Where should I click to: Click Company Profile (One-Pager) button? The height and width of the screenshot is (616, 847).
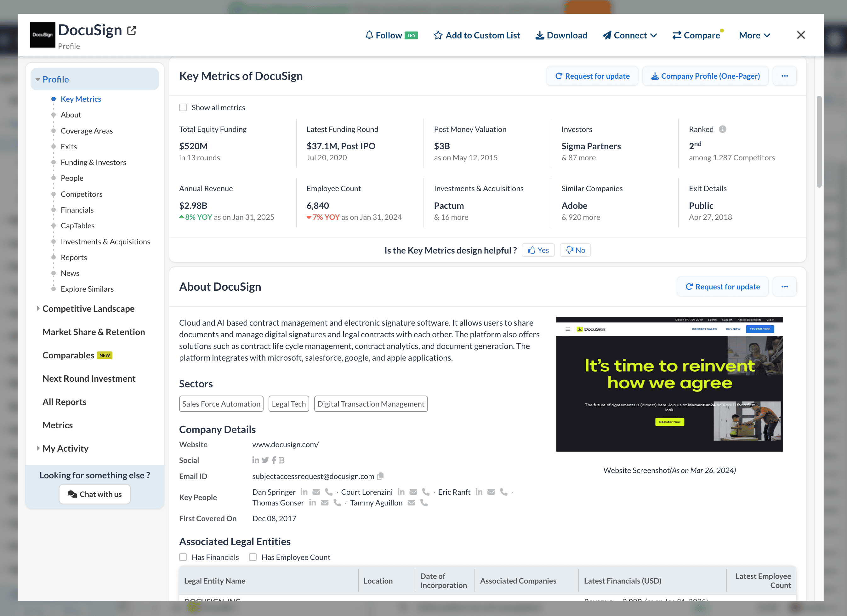[705, 76]
